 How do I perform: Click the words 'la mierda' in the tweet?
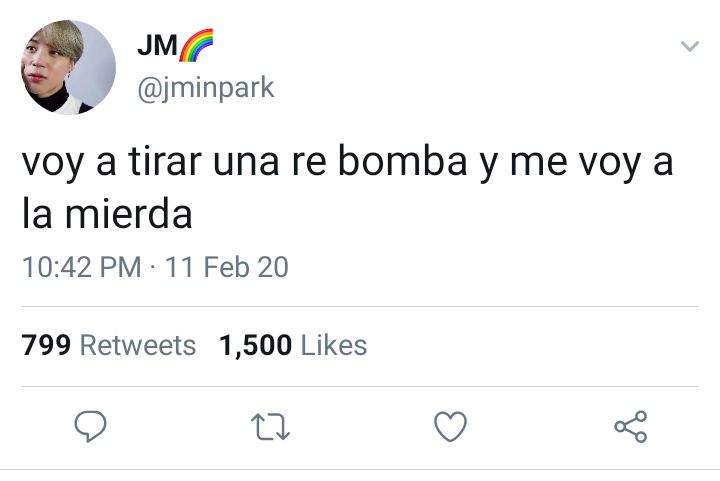pyautogui.click(x=107, y=214)
